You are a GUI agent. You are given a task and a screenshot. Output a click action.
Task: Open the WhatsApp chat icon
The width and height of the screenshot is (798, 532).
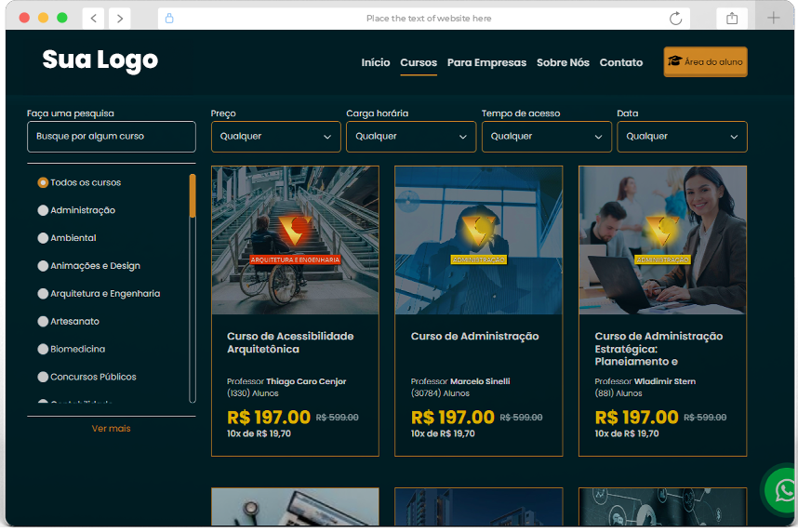[x=784, y=489]
